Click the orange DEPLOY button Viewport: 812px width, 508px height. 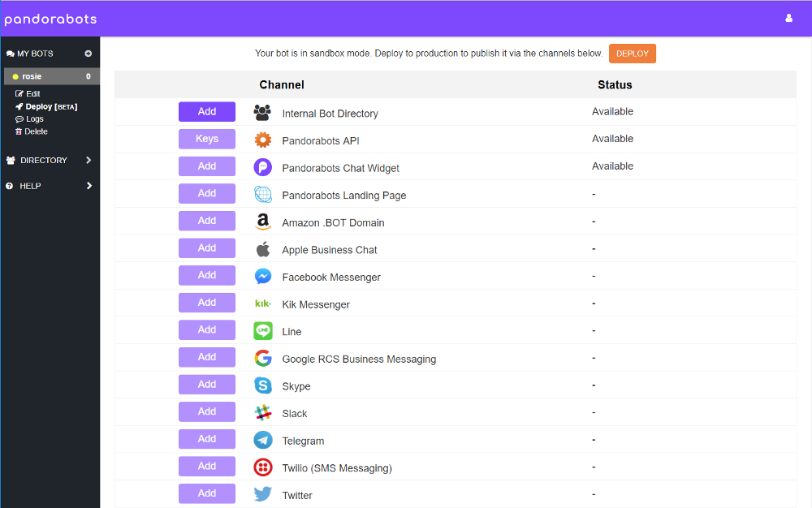pos(633,54)
